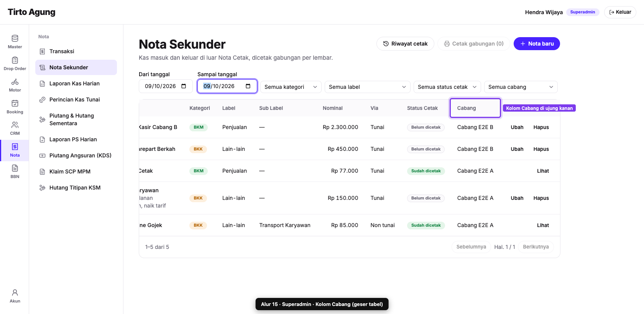Click Hapus for Rp 150.000 row
The image size is (644, 314).
[541, 198]
